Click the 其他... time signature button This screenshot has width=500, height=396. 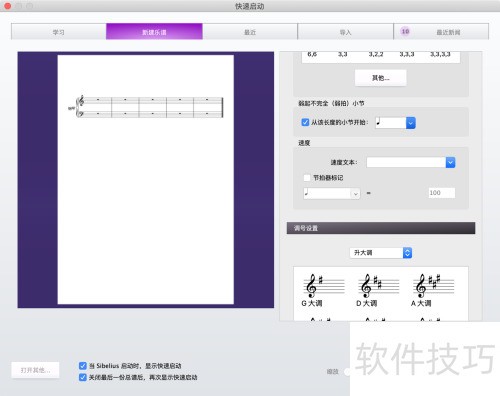tap(381, 78)
